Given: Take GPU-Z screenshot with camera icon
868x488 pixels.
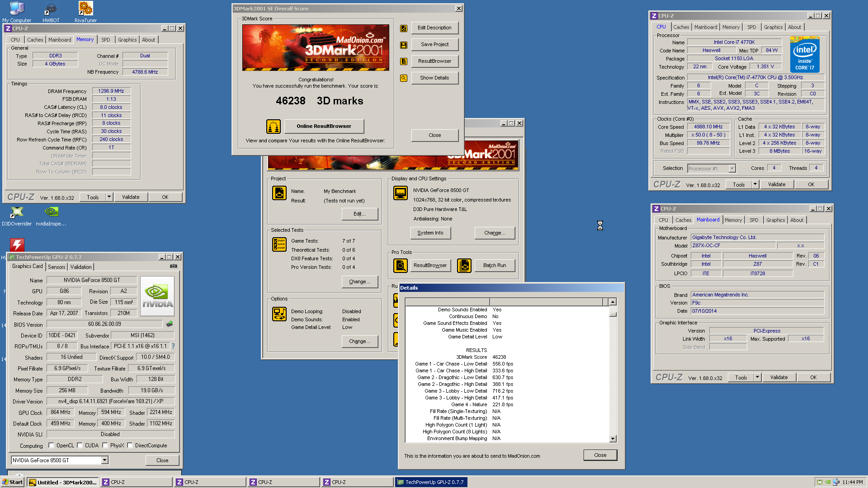Looking at the screenshot, I should [174, 266].
